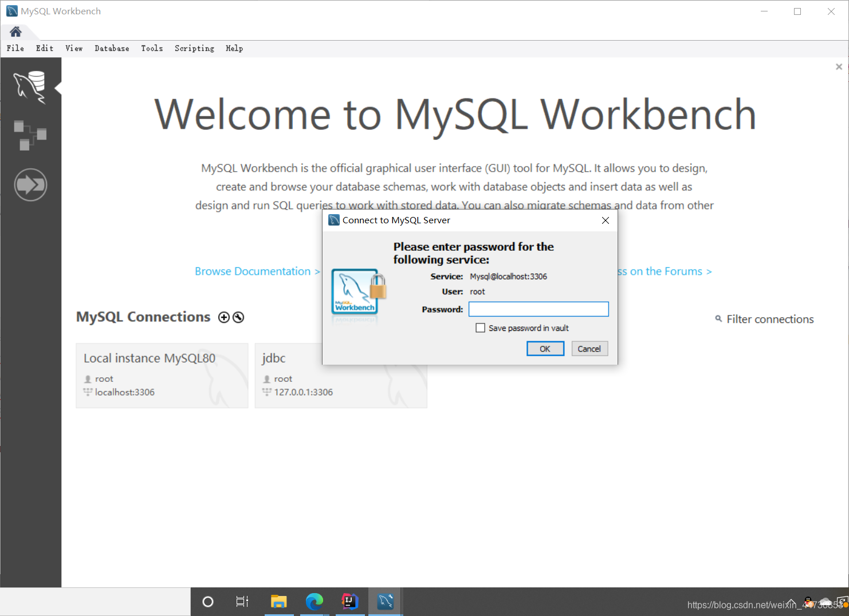Open the Home tab icon

[x=15, y=31]
